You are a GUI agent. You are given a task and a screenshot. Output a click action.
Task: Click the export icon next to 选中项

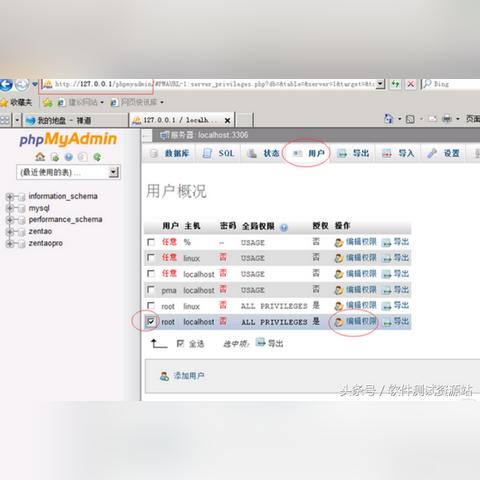pos(261,342)
